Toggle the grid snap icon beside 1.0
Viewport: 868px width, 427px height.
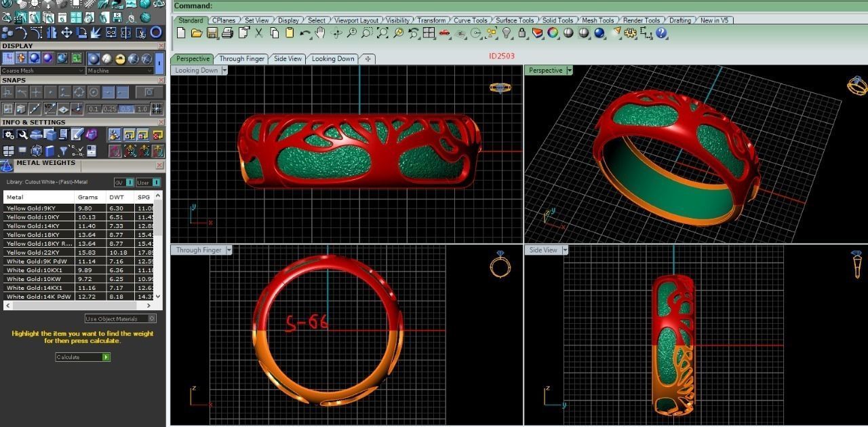click(157, 109)
